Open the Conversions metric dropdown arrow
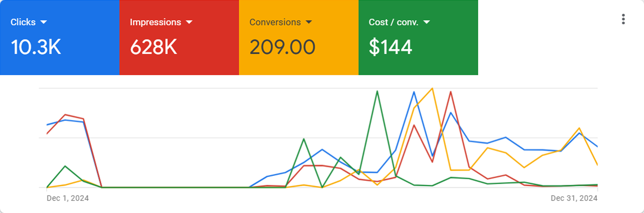 (309, 22)
